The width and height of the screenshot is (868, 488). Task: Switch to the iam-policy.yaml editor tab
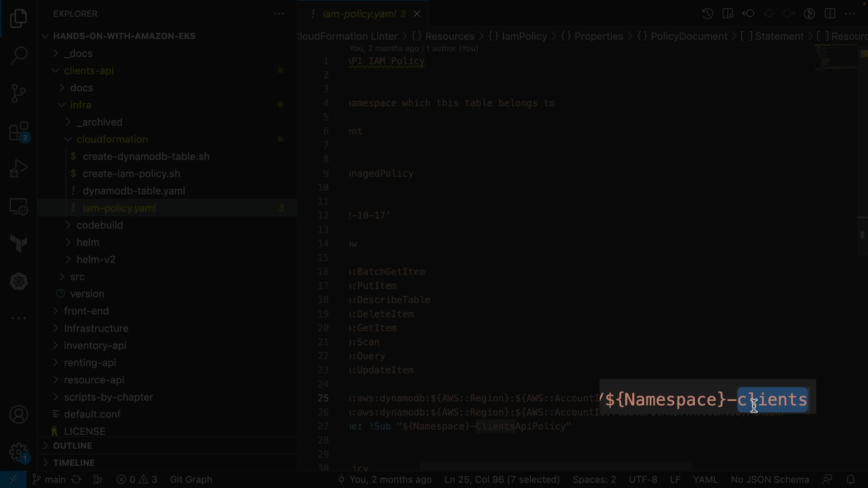coord(359,14)
